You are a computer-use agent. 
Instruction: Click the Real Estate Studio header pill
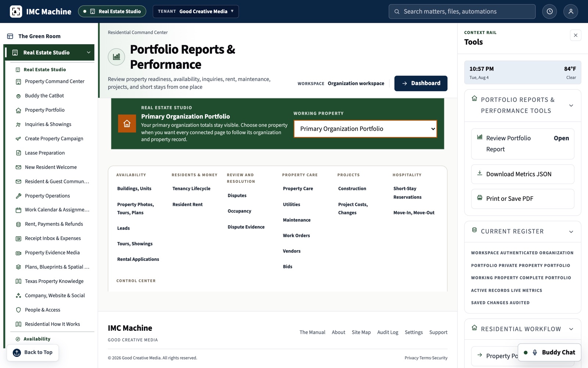pyautogui.click(x=112, y=11)
